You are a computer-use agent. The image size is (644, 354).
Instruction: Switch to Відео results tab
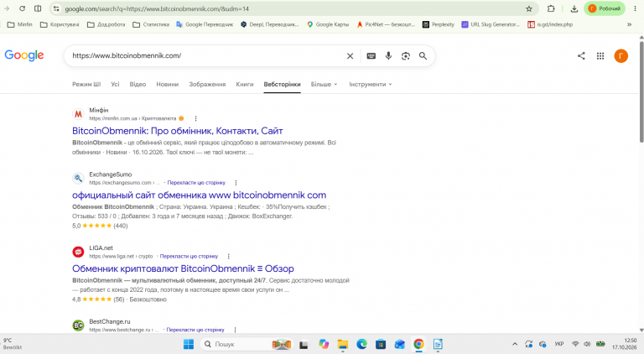pos(138,84)
